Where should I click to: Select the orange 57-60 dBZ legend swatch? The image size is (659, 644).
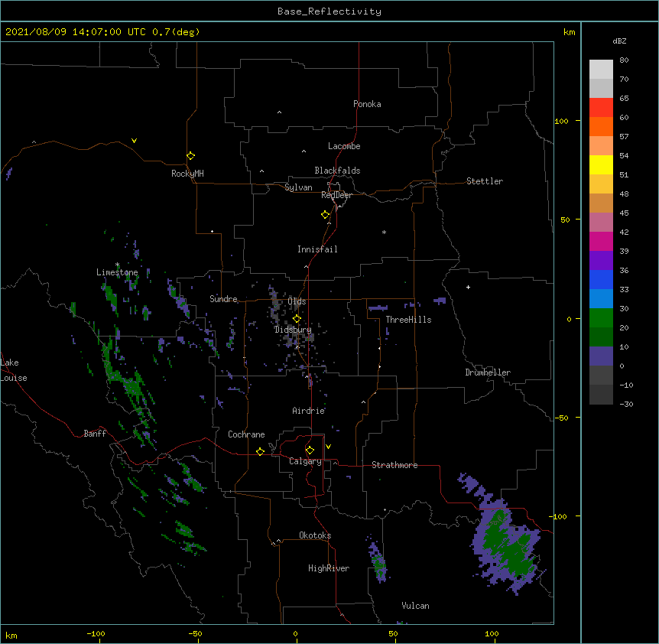tap(601, 126)
